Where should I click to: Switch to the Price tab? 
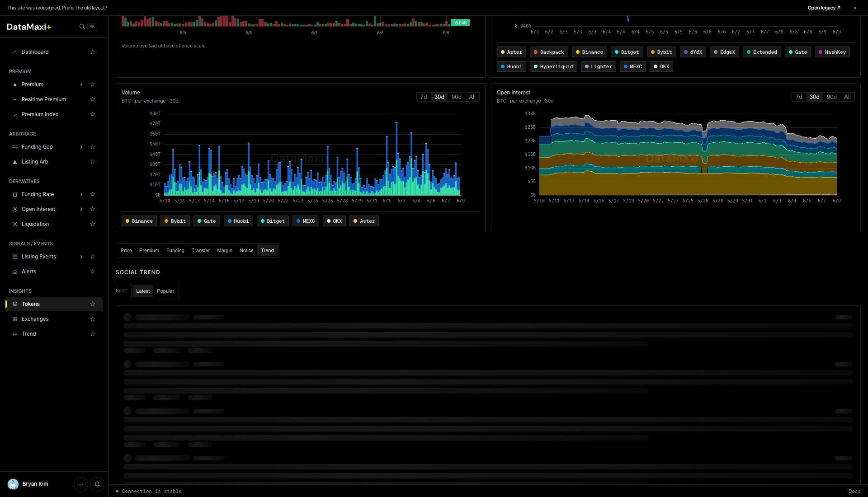pyautogui.click(x=126, y=250)
